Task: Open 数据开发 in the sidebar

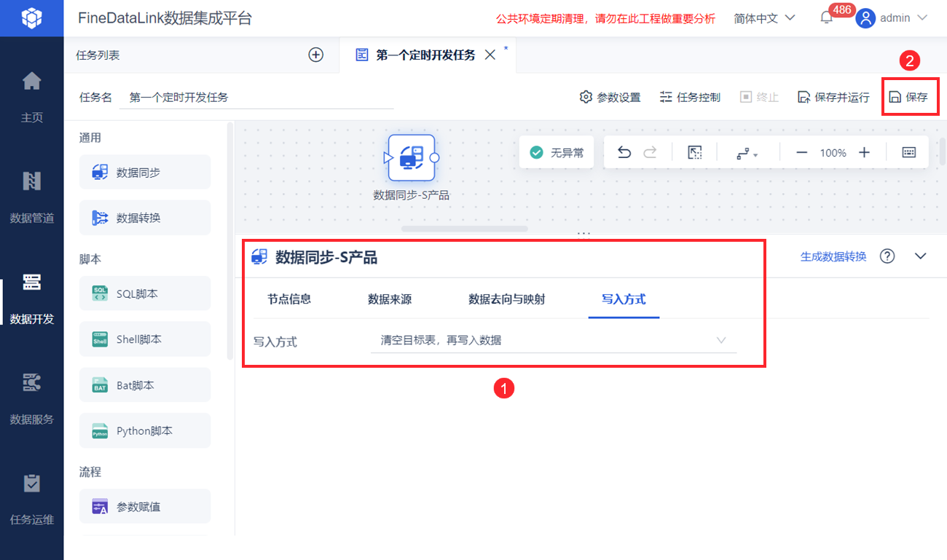Action: [31, 299]
